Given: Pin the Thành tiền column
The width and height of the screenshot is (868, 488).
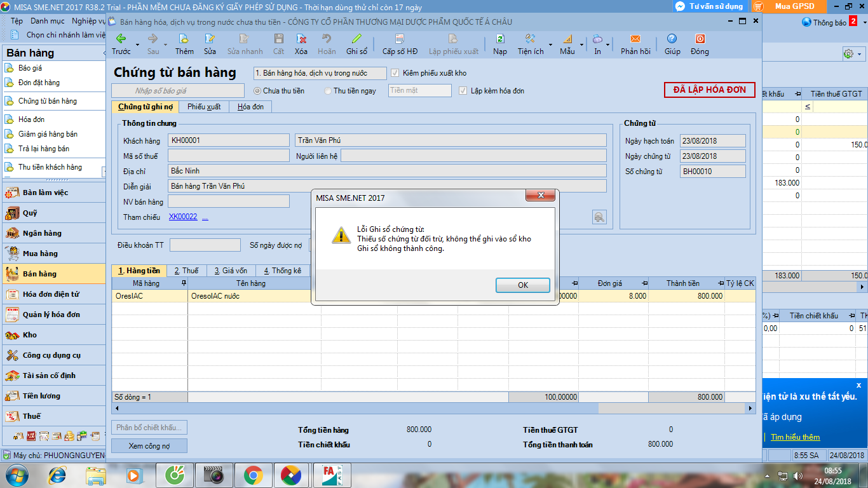Looking at the screenshot, I should click(721, 283).
